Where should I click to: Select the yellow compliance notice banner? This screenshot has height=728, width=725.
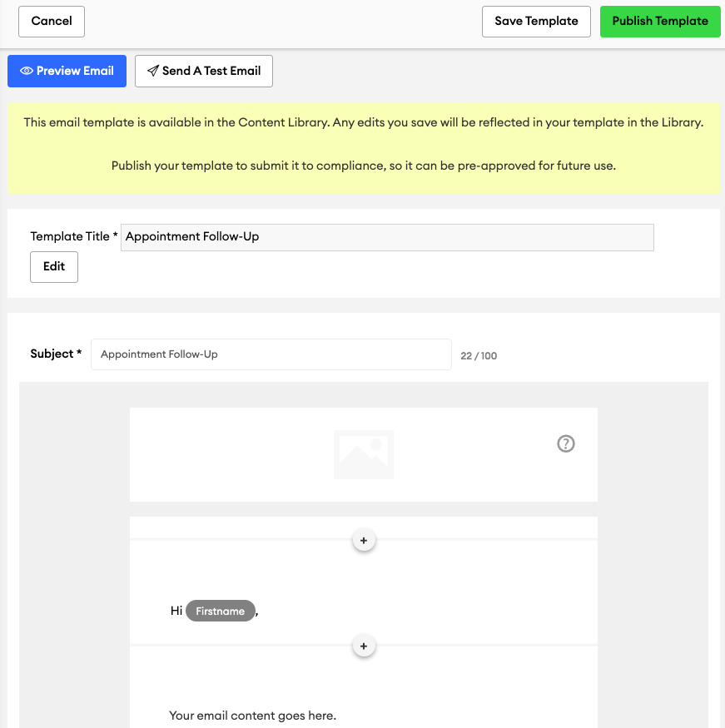362,148
